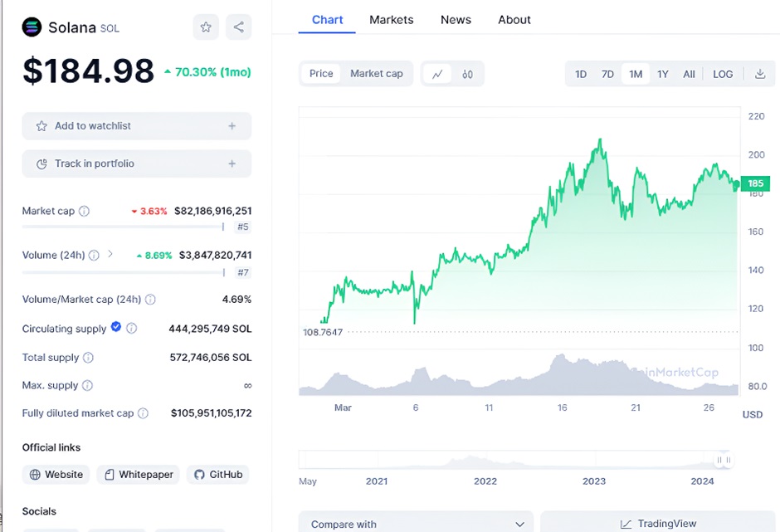The width and height of the screenshot is (780, 532).
Task: Click the share icon next to Solana
Action: (238, 27)
